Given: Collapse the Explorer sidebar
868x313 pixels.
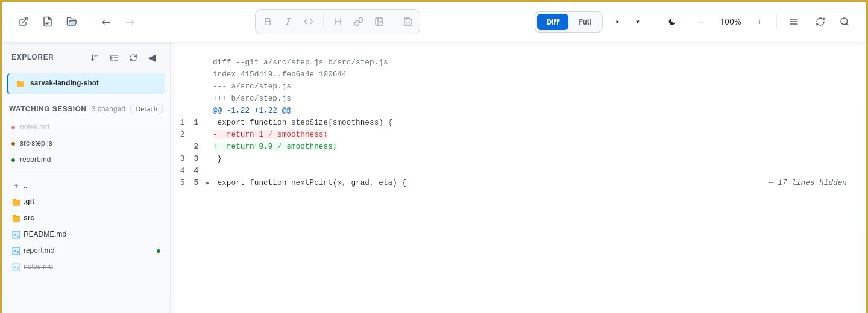Looking at the screenshot, I should [x=152, y=58].
